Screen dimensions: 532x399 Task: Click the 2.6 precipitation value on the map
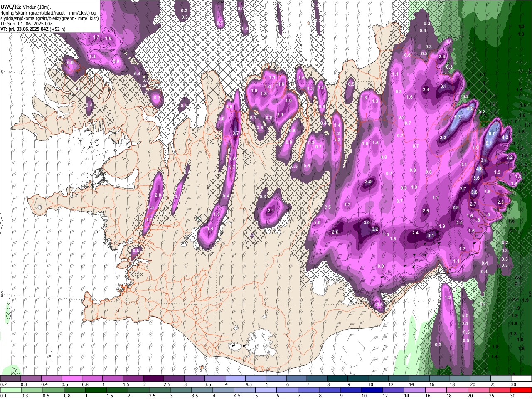335,232
